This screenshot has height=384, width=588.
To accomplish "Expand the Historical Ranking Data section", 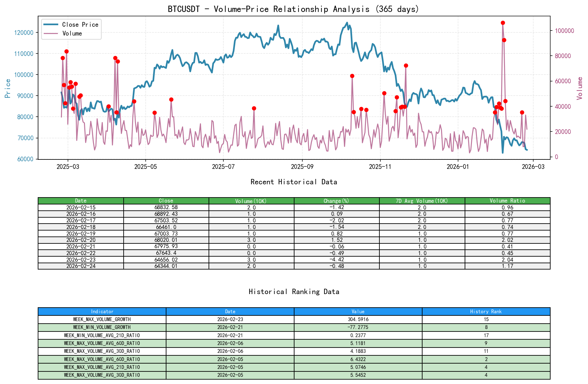I will (294, 292).
